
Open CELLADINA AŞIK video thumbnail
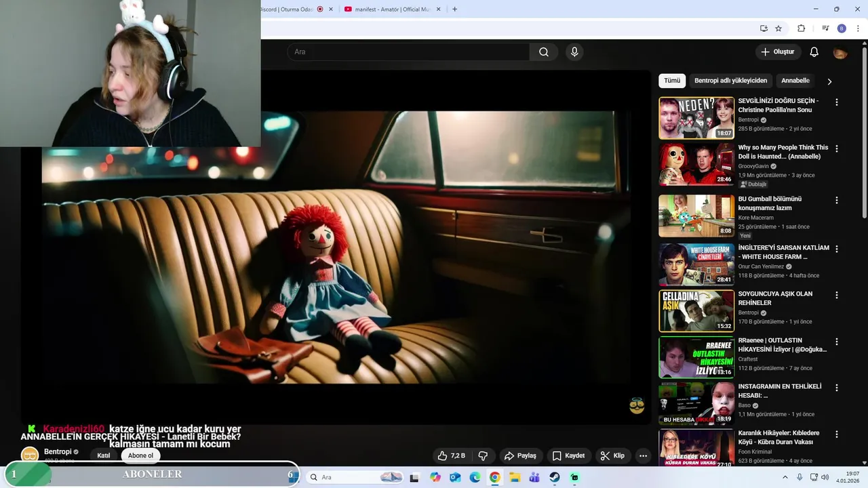coord(696,310)
